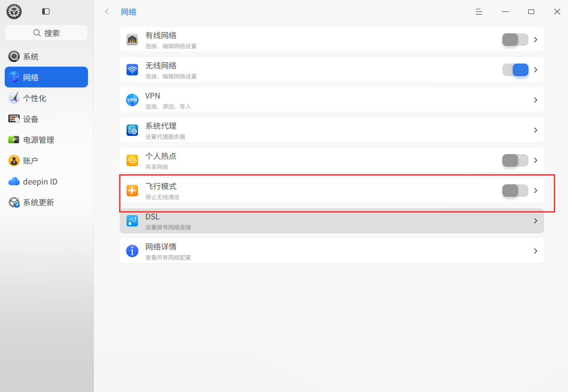The height and width of the screenshot is (392, 568).
Task: Expand the 系统代理 row chevron
Action: pyautogui.click(x=536, y=130)
